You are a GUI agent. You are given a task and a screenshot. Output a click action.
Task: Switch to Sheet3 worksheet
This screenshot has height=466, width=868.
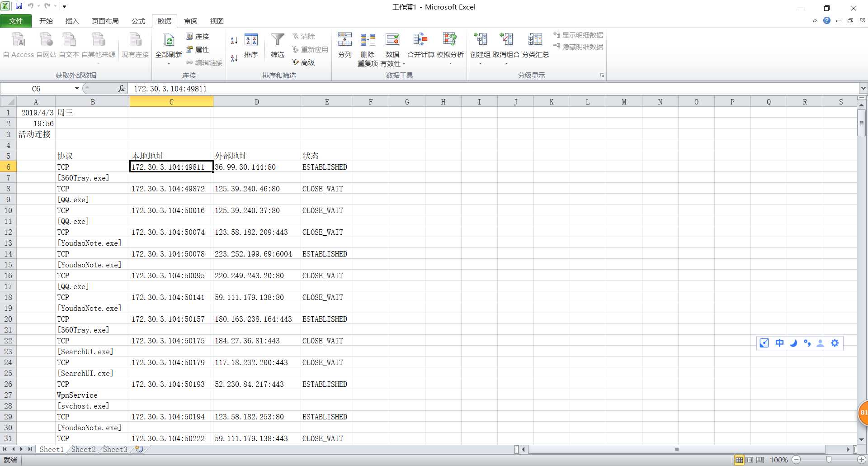(115, 449)
